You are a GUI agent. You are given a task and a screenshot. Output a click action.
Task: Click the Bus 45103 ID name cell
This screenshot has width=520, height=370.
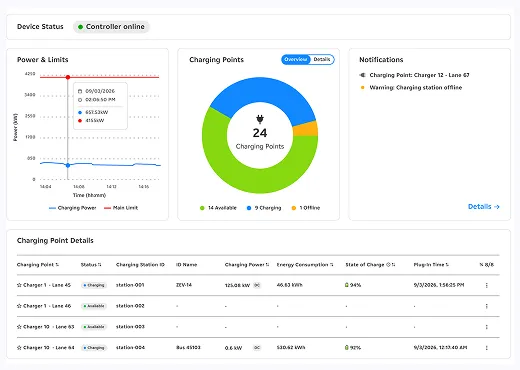click(188, 347)
